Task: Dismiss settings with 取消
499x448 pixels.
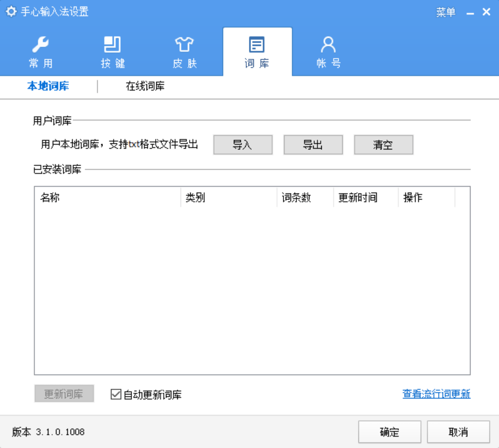Action: point(459,432)
